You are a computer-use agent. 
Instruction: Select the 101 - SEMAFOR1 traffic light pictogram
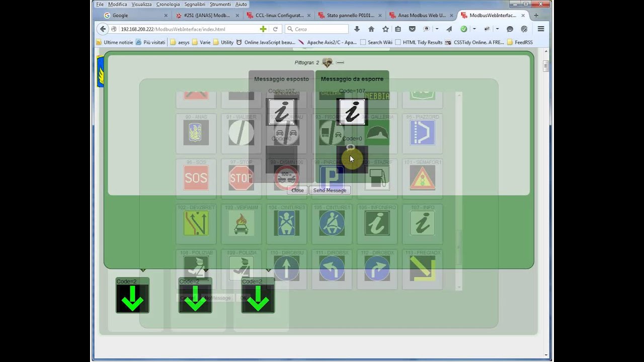point(422,178)
